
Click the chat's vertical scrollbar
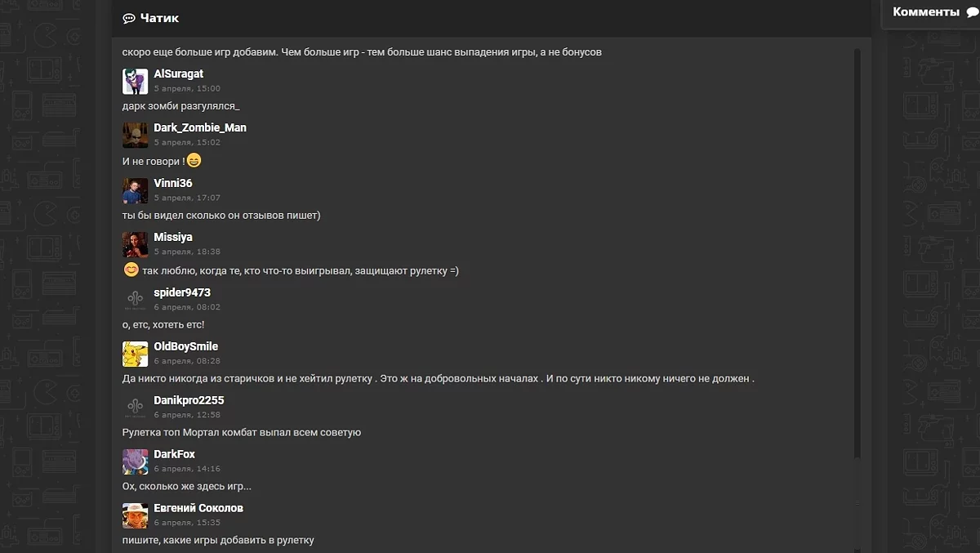[857, 245]
